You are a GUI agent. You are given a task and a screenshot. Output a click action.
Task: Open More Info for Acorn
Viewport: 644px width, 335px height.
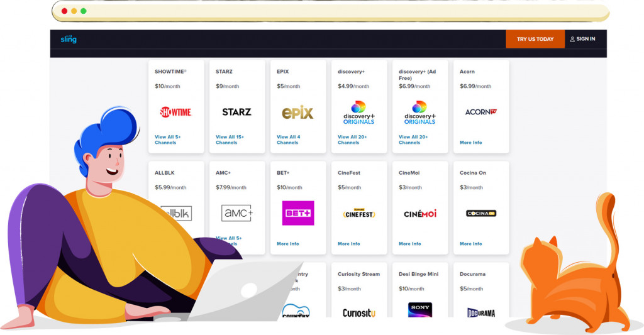[470, 143]
